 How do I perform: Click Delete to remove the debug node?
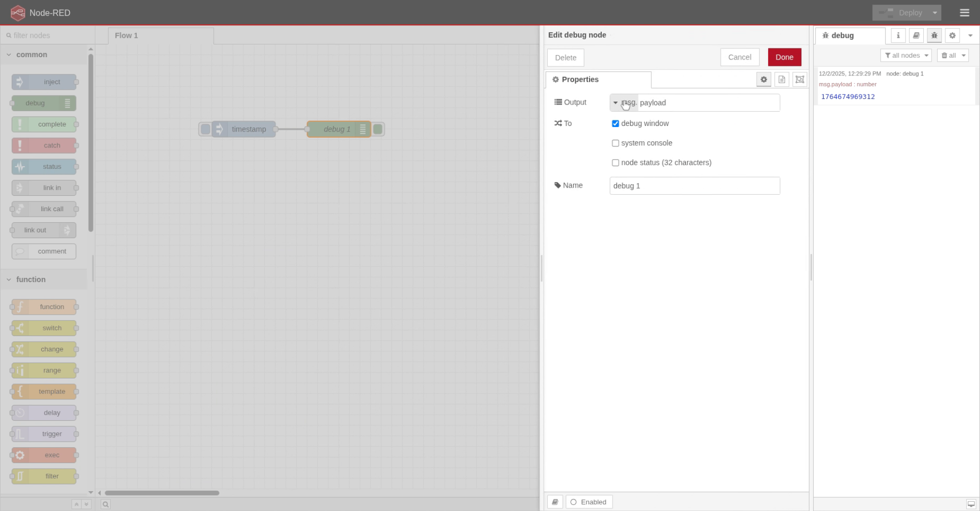click(565, 57)
